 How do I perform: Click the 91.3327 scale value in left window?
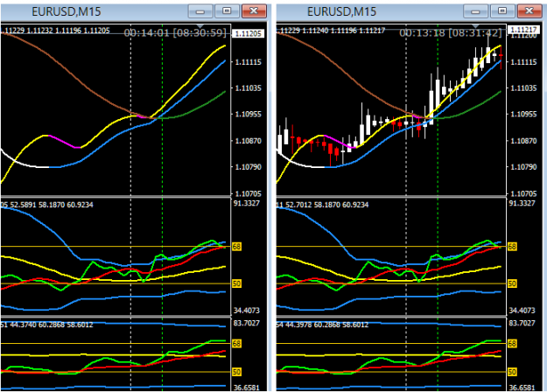tap(246, 203)
